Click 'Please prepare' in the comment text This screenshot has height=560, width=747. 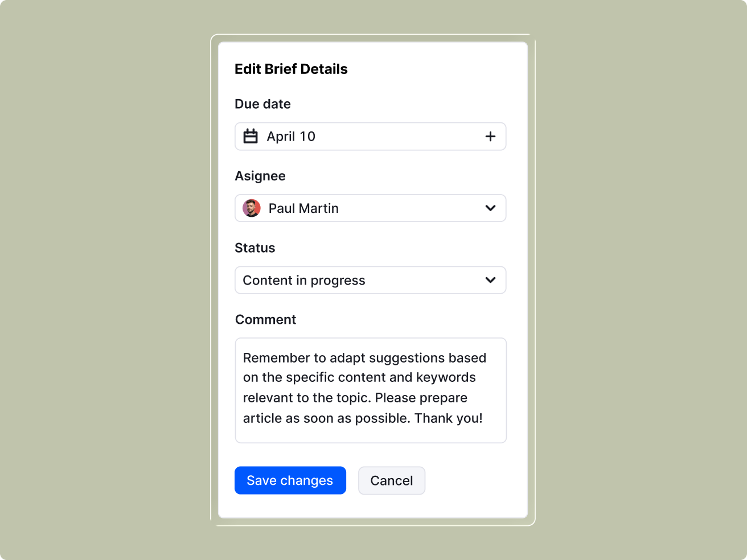pos(421,398)
